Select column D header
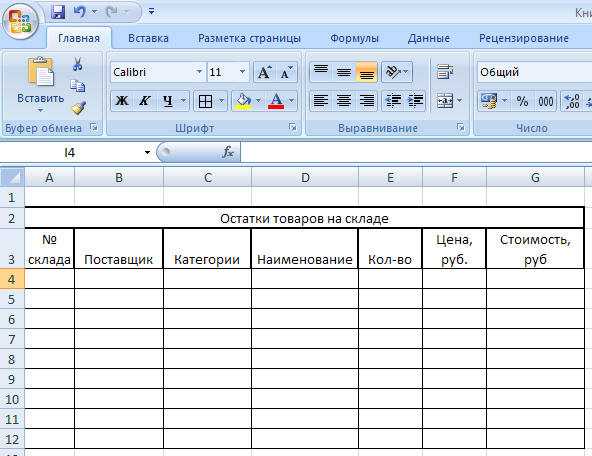The width and height of the screenshot is (592, 456). click(x=305, y=177)
